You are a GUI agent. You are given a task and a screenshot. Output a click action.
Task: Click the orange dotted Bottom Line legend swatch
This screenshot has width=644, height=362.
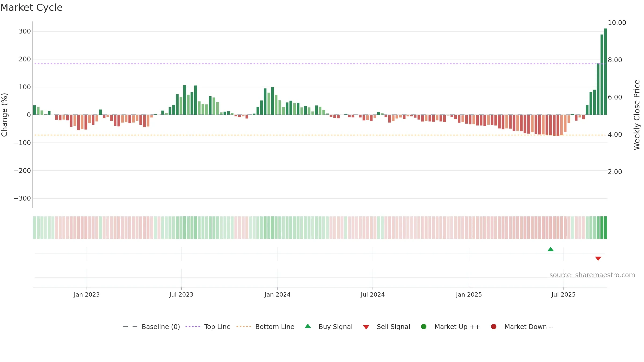click(244, 327)
